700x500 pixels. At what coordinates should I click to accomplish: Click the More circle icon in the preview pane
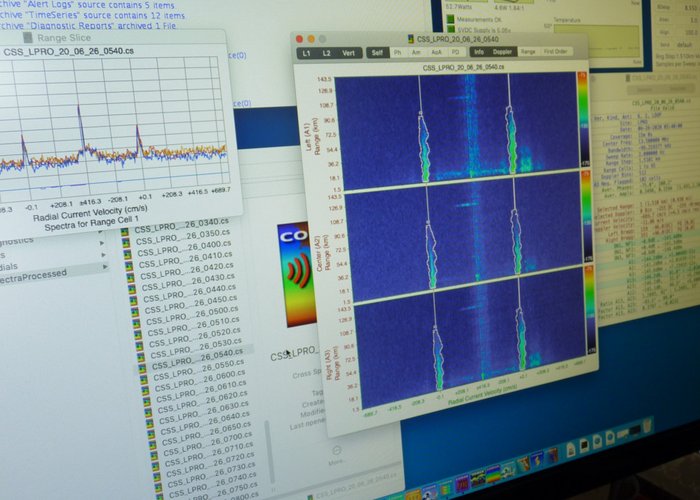(337, 450)
